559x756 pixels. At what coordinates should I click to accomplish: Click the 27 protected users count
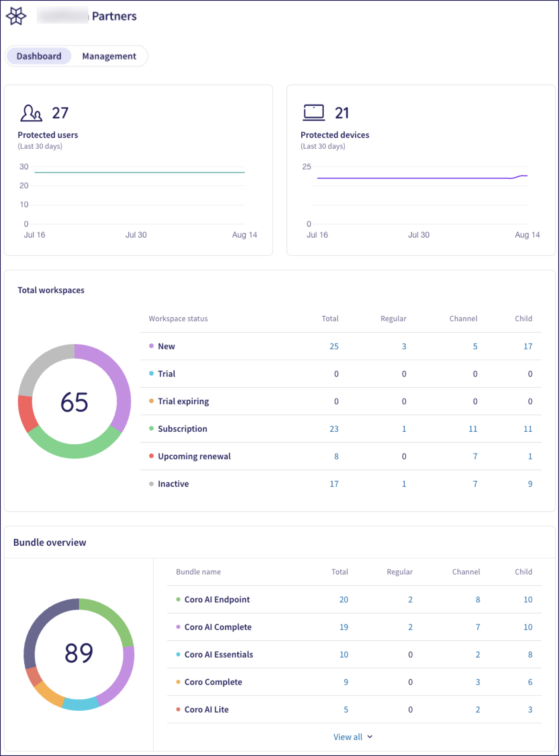(x=60, y=113)
